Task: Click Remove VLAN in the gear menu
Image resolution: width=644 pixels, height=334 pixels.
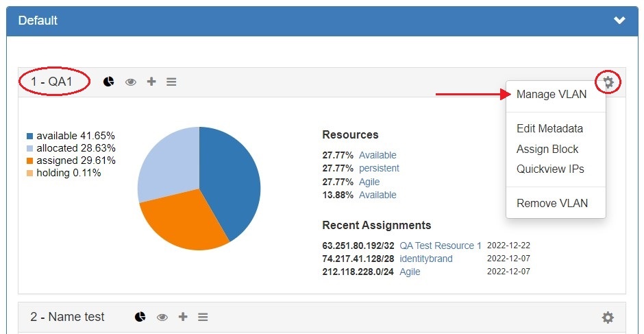Action: (x=552, y=203)
